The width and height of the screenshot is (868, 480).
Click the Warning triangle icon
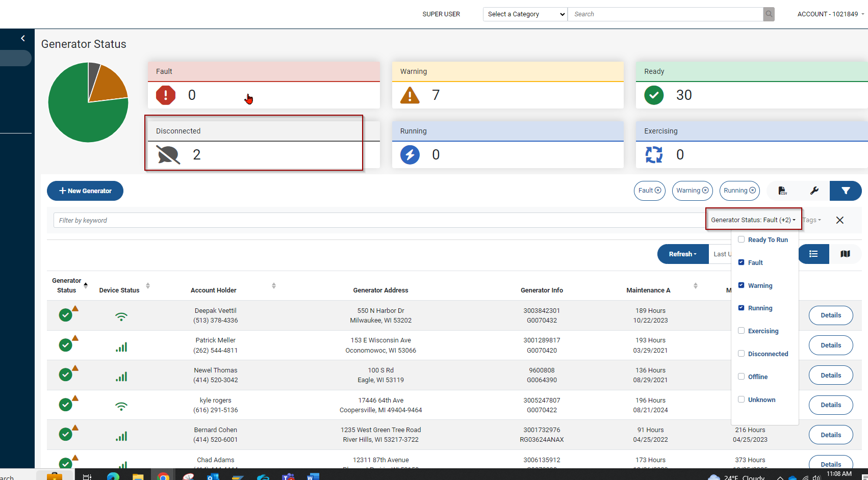[x=410, y=95]
